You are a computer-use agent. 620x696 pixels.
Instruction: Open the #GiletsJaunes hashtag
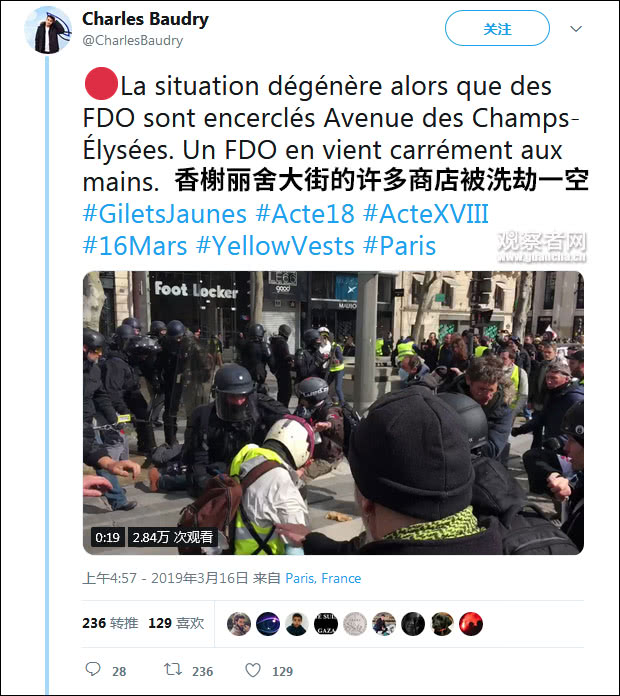(x=165, y=214)
